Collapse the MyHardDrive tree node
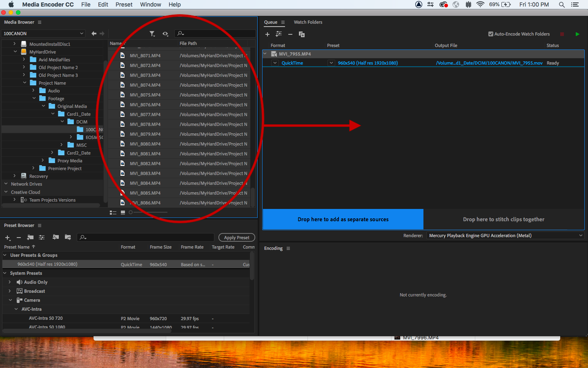 click(x=15, y=52)
